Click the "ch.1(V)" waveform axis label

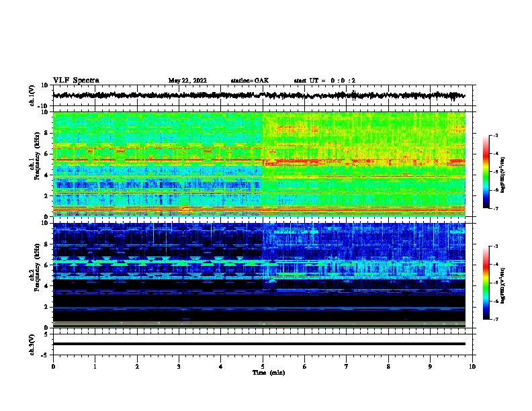pyautogui.click(x=32, y=95)
